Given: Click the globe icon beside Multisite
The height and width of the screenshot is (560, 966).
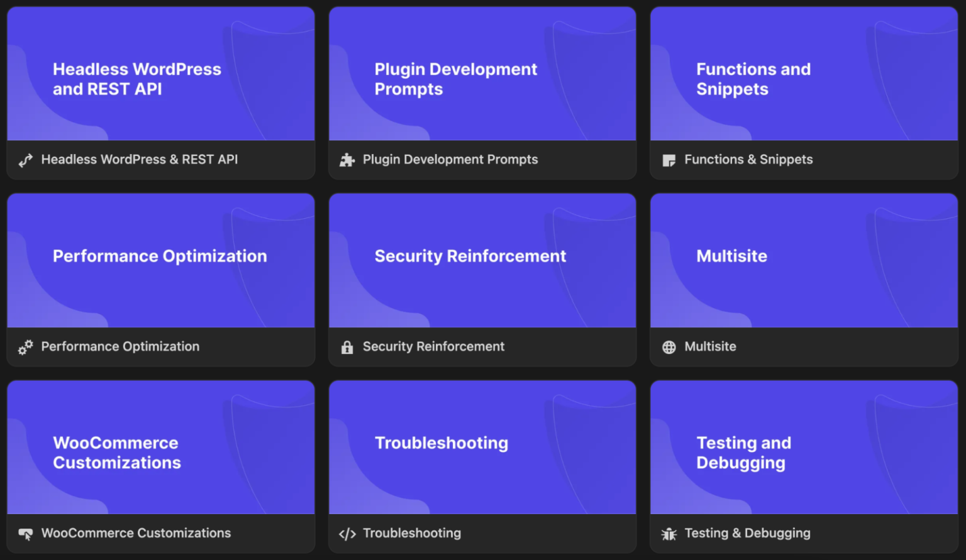Looking at the screenshot, I should pyautogui.click(x=669, y=347).
